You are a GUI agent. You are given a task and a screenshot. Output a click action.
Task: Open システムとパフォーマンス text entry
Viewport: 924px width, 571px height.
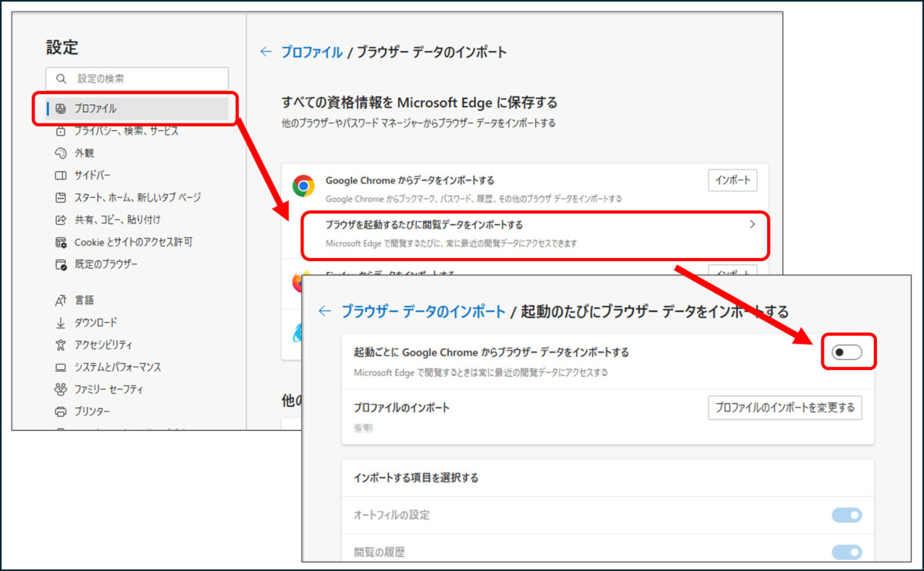coord(118,367)
